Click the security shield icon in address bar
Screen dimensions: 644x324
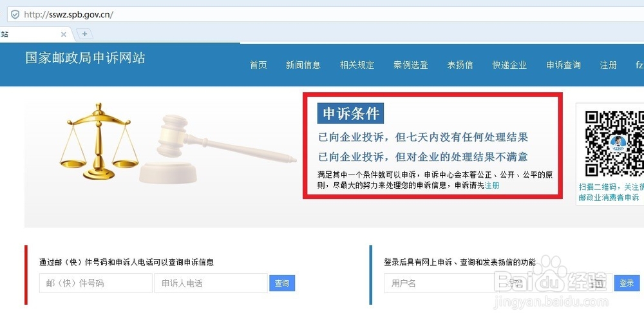(x=15, y=15)
